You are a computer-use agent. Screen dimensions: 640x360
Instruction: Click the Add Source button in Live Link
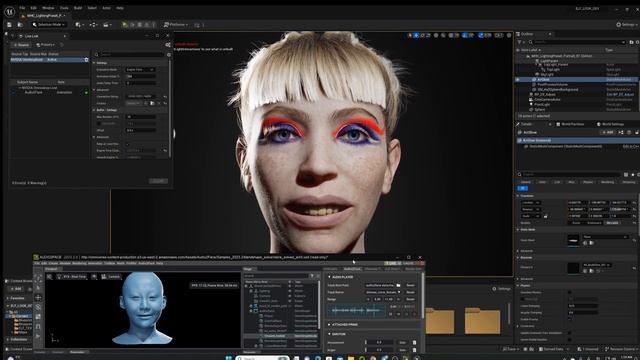point(21,45)
